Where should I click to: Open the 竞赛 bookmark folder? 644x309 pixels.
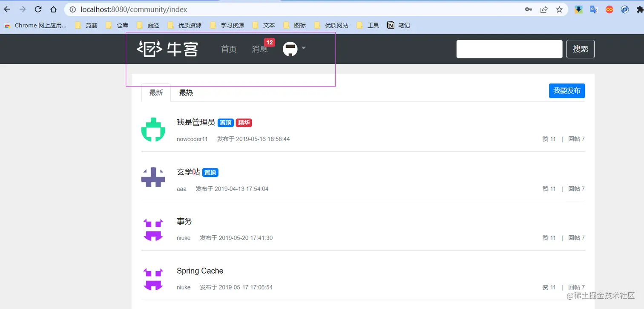[x=86, y=25]
